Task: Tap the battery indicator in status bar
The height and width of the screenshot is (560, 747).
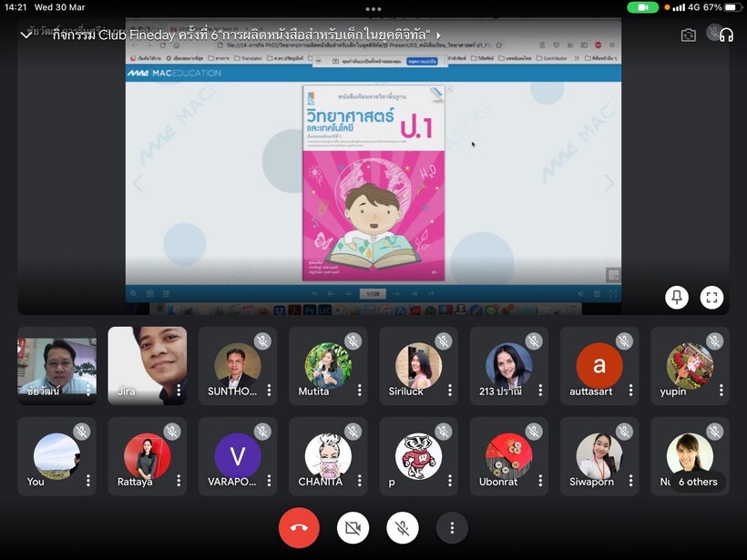Action: (x=732, y=7)
